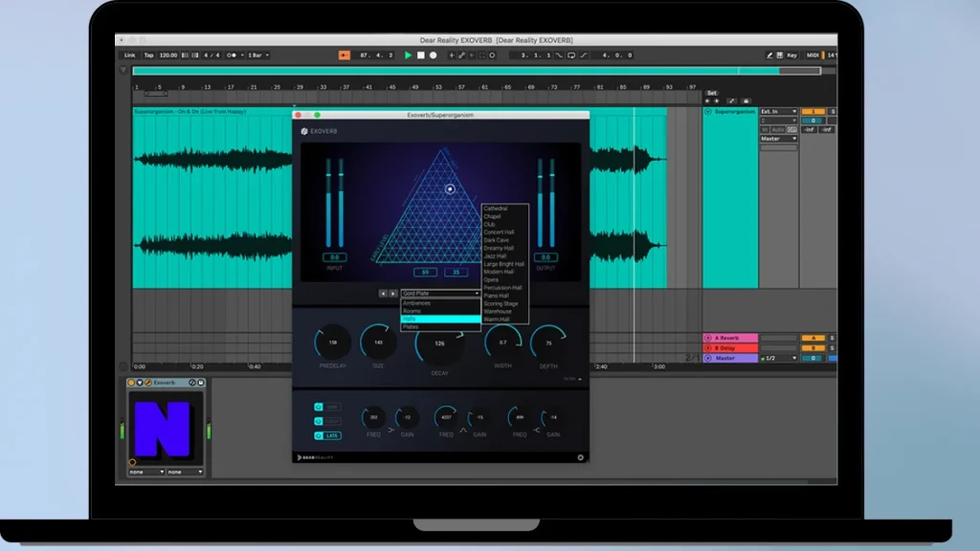Click the song overview bar

point(477,71)
